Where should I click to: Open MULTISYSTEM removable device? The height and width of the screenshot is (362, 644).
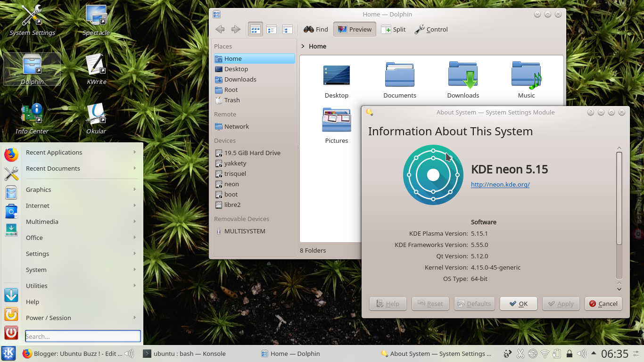254,231
